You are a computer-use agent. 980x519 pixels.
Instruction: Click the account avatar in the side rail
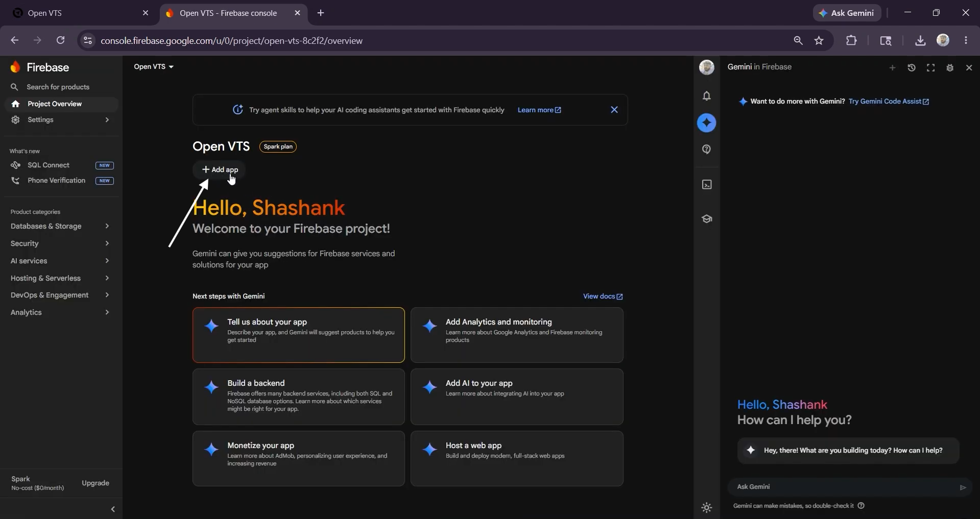(x=707, y=67)
